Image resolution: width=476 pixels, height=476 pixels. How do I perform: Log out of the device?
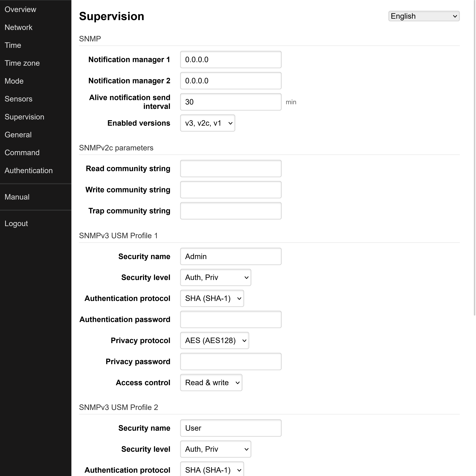(16, 223)
